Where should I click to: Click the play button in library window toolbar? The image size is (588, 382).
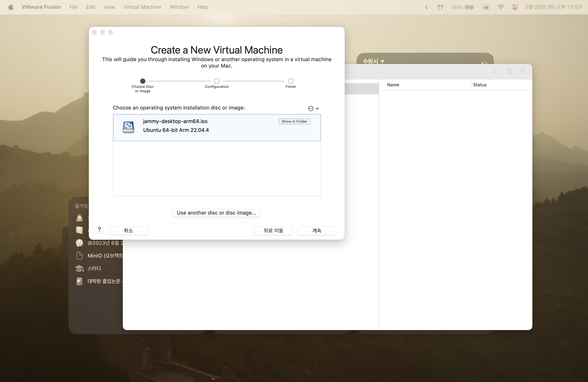pyautogui.click(x=495, y=72)
